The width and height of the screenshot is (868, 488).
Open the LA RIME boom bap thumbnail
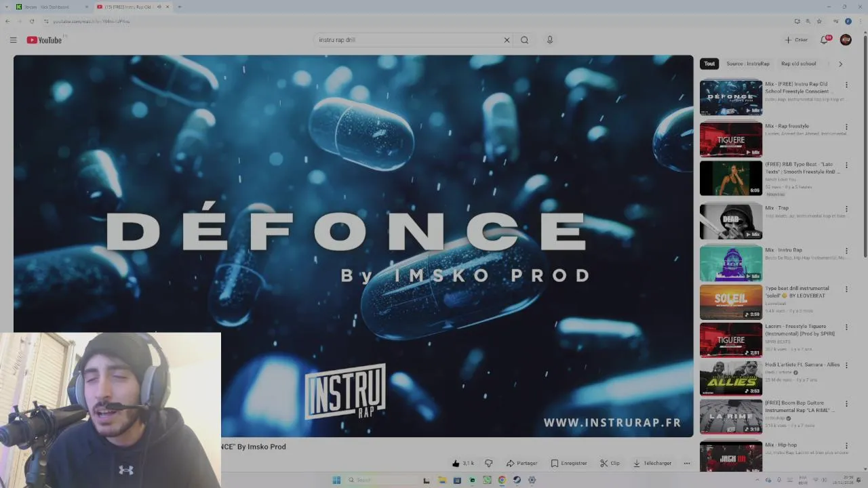pos(731,416)
